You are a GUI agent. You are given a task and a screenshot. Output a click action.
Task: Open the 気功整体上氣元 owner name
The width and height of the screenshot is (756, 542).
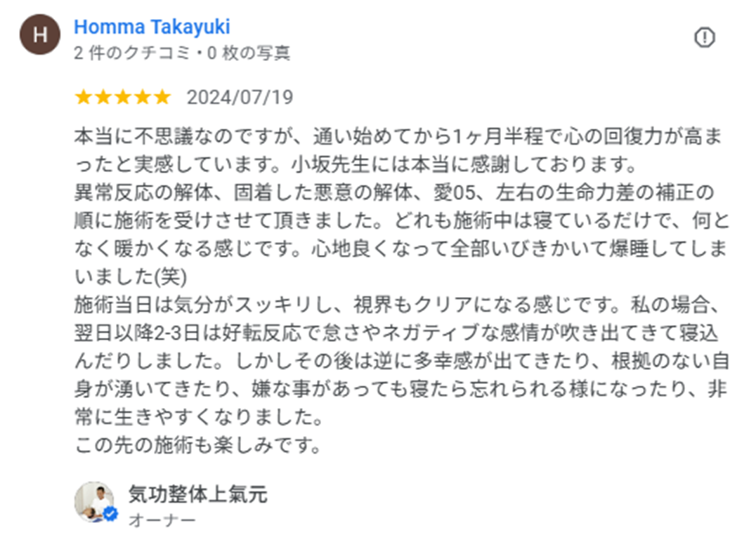pyautogui.click(x=197, y=494)
